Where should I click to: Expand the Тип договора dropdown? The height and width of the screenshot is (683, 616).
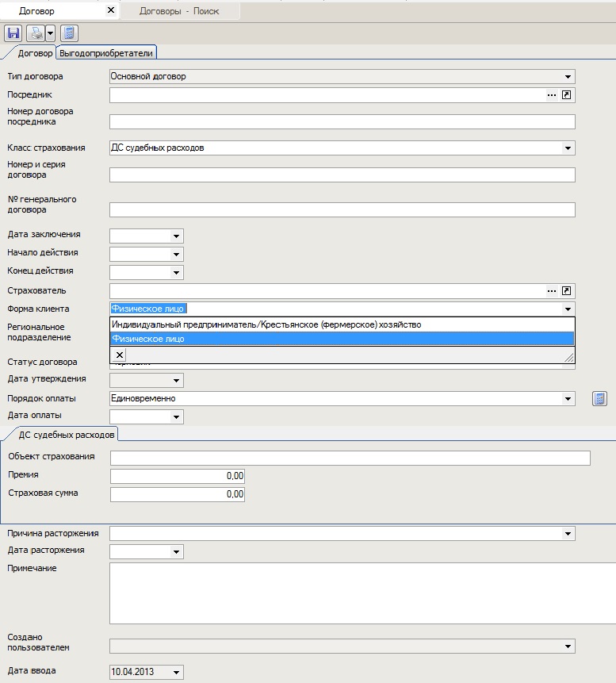568,77
